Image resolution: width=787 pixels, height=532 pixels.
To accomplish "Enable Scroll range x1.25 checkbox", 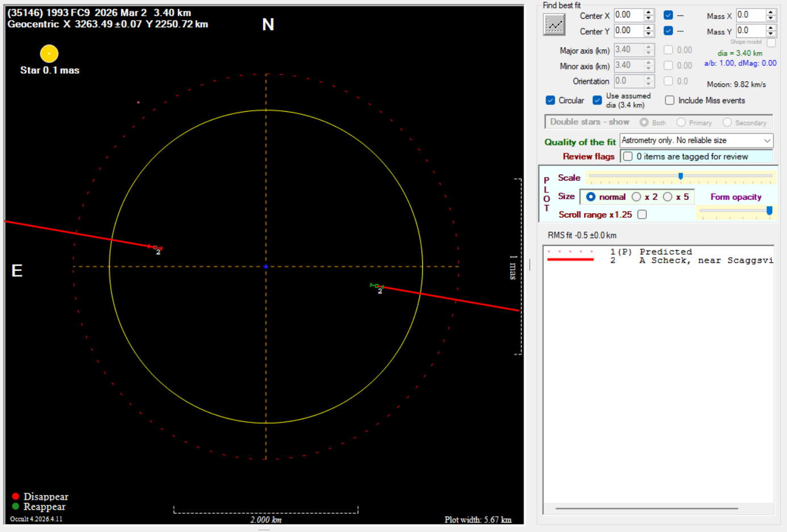I will click(642, 215).
